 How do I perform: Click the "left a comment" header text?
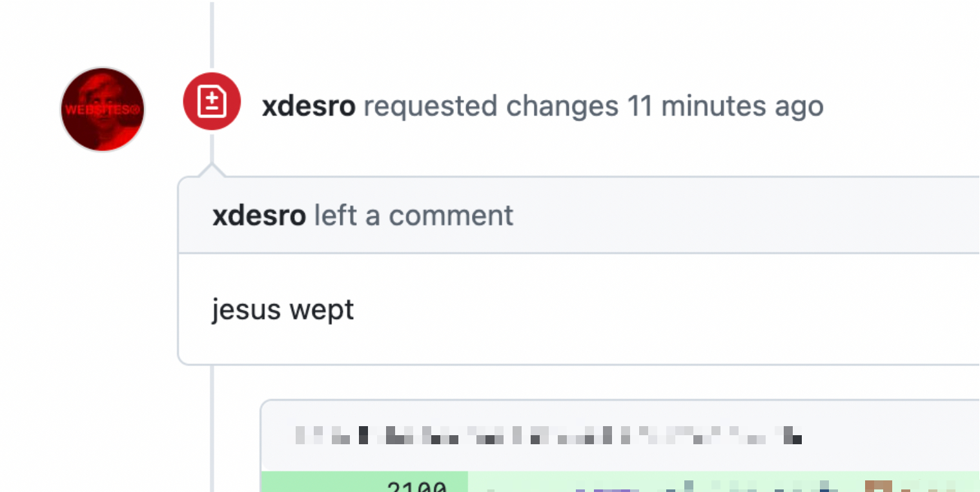(414, 216)
